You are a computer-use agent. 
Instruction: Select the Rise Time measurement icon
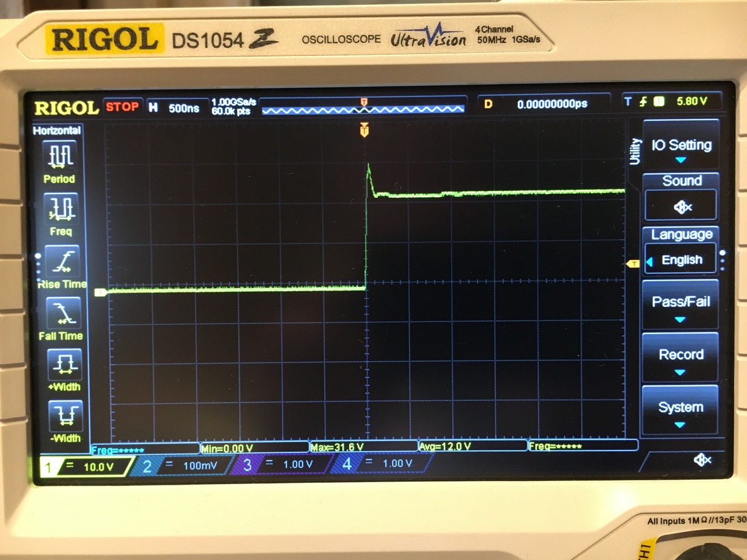click(x=62, y=261)
